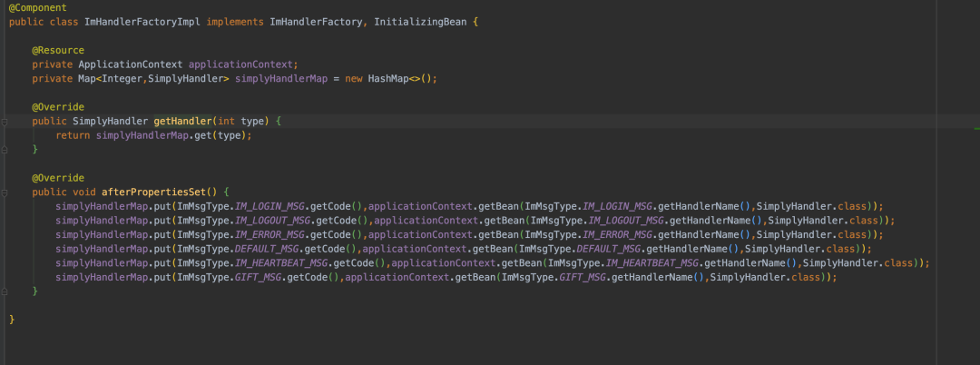The width and height of the screenshot is (980, 365).
Task: Click the @Resource annotation
Action: pyautogui.click(x=58, y=50)
